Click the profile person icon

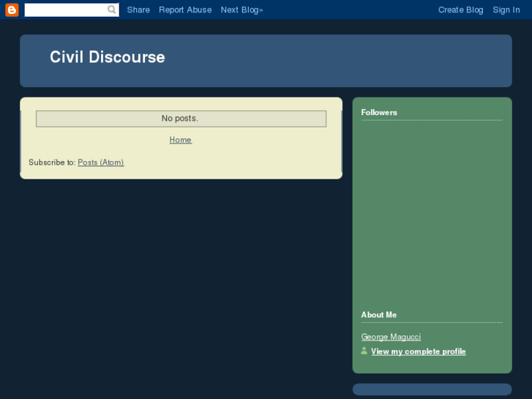click(x=364, y=351)
